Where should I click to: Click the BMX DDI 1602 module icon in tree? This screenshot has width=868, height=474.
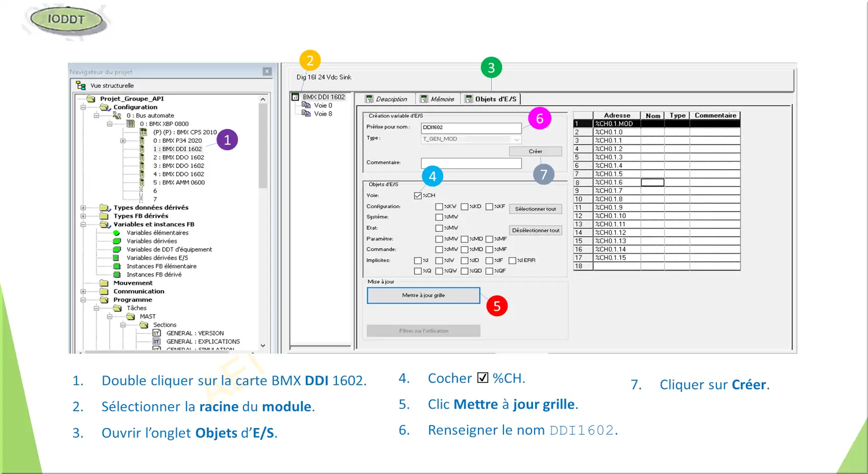click(x=142, y=149)
